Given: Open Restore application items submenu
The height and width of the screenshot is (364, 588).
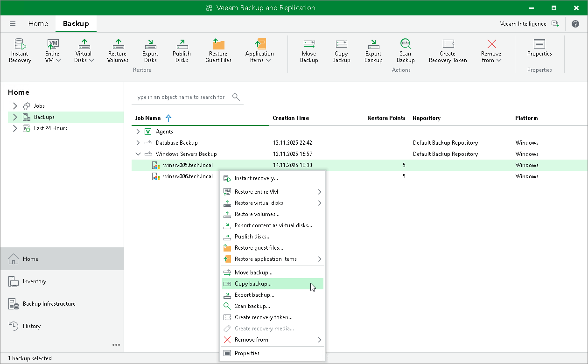Looking at the screenshot, I should coord(273,259).
